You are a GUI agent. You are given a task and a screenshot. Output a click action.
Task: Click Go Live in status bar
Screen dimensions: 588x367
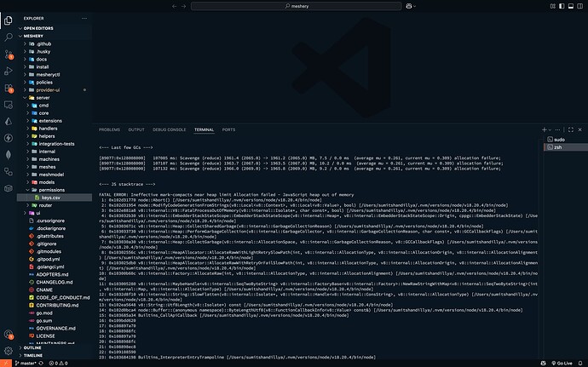(562, 364)
